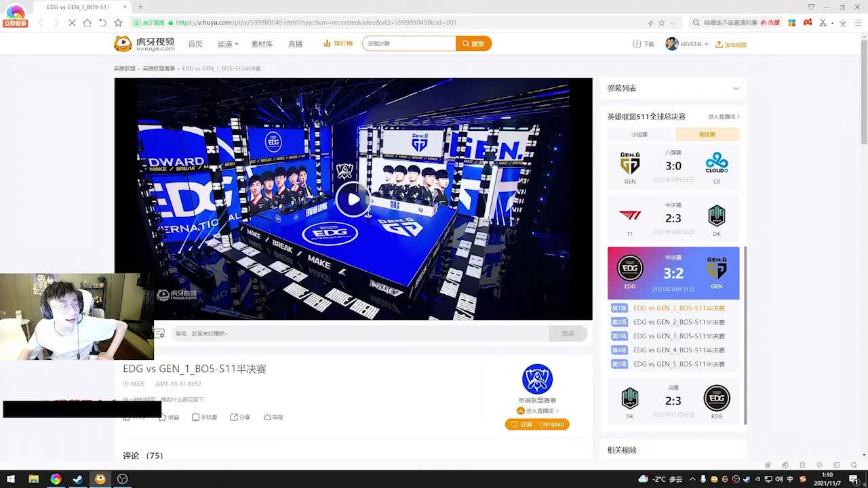Viewport: 868px width, 488px height.
Task: Open the 直播 live nav item
Action: [295, 43]
